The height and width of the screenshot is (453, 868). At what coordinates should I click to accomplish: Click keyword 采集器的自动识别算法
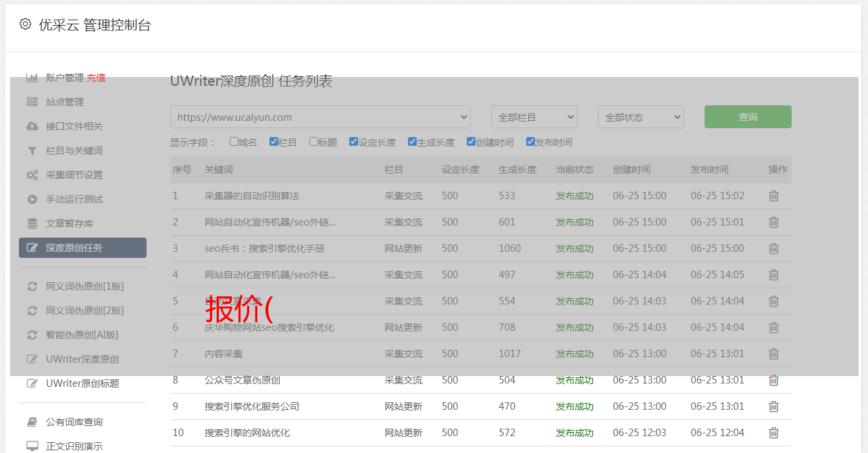(252, 196)
